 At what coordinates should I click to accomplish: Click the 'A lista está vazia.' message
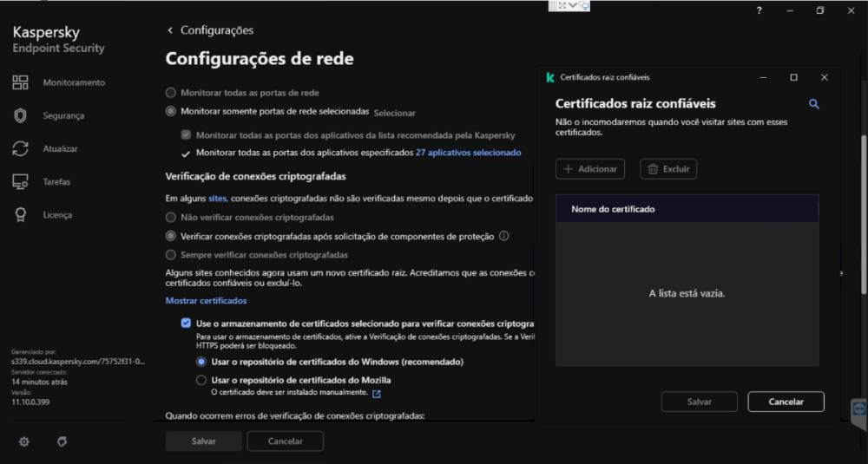pos(687,294)
